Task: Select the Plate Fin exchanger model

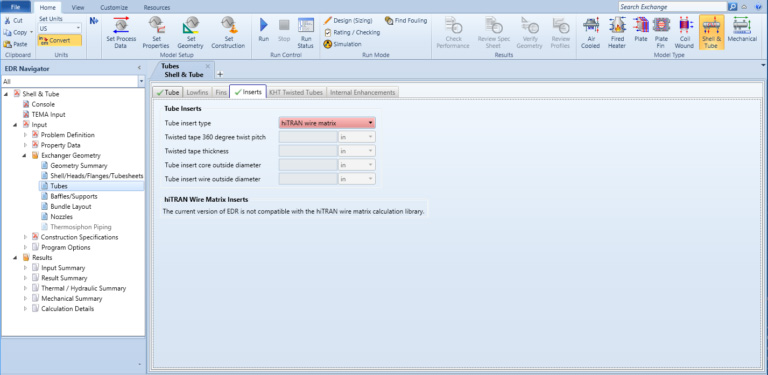Action: [661, 33]
